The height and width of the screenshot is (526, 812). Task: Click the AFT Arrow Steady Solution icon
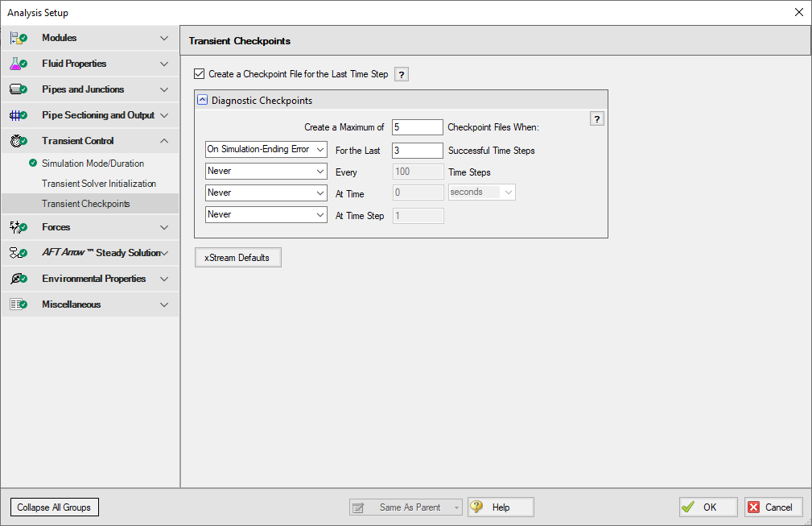[19, 253]
